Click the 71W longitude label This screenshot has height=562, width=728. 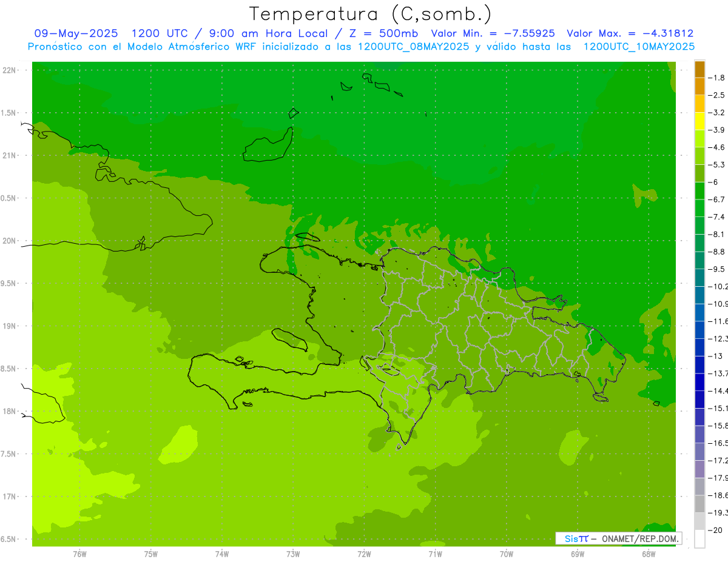tap(435, 554)
